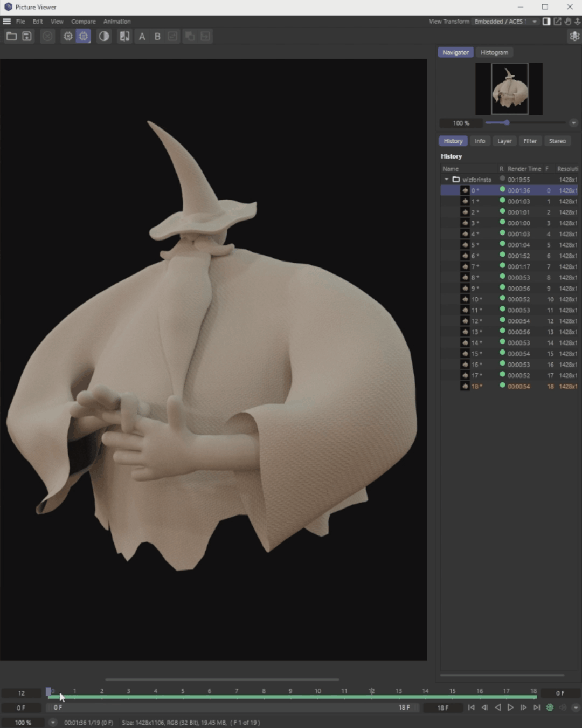582x728 pixels.
Task: Toggle the audio mute icon near playback controls
Action: click(563, 708)
